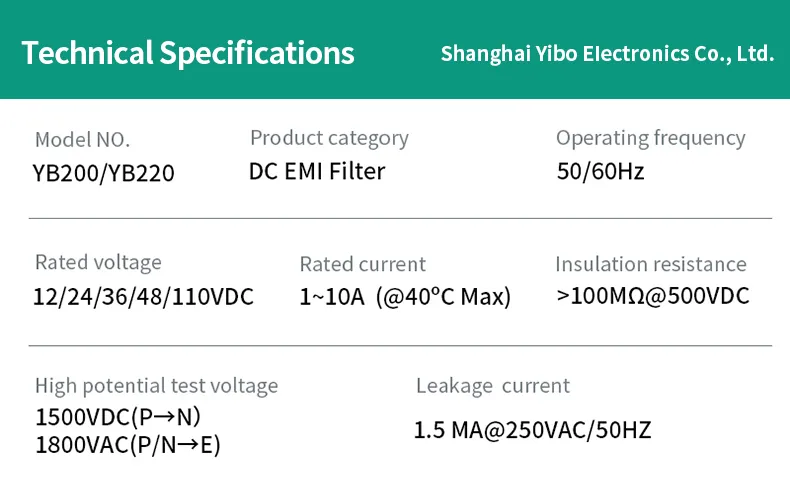
Task: Click the divider line above Rated voltage label
Action: coord(400,218)
